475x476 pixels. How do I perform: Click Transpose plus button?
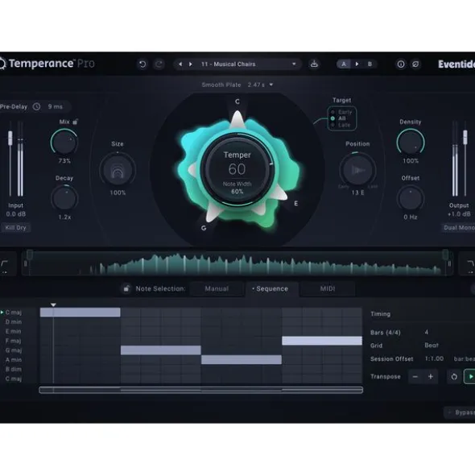tap(431, 377)
